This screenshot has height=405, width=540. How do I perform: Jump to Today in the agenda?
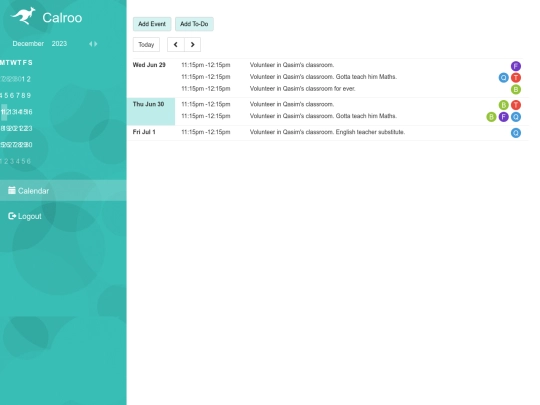[146, 44]
